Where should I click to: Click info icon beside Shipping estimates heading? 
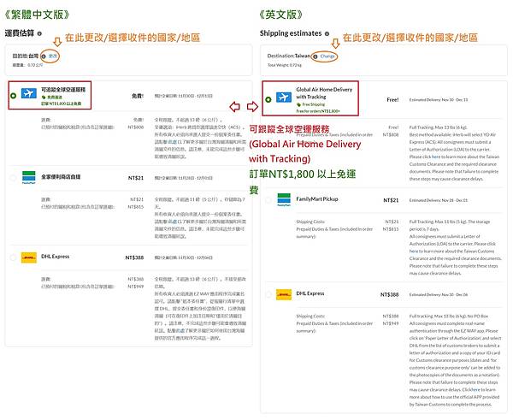327,33
